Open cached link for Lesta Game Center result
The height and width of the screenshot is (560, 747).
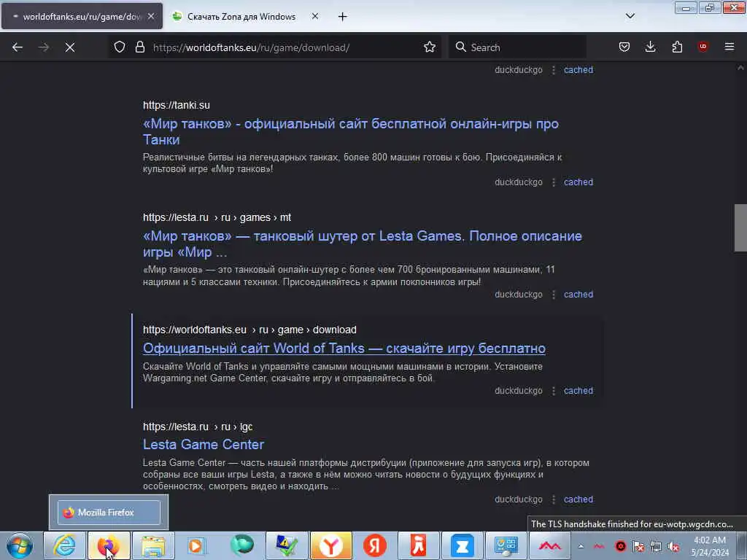(x=578, y=499)
